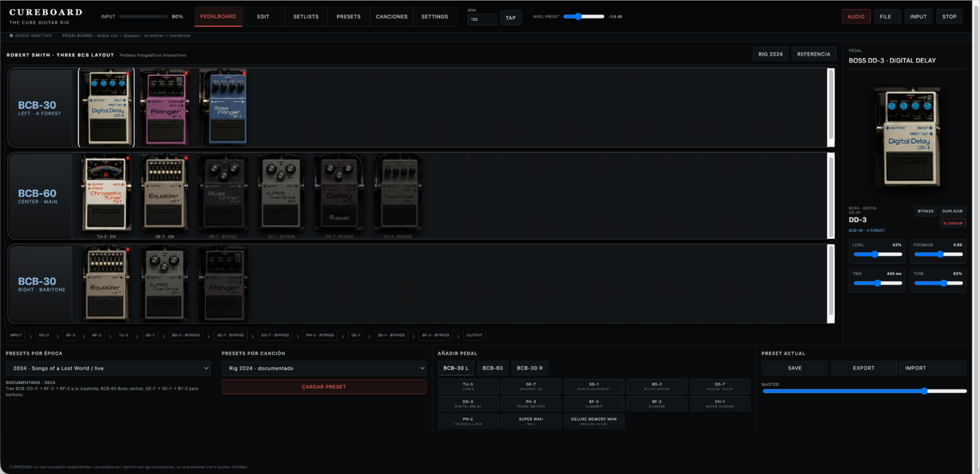Viewport: 980px width, 474px height.
Task: Open the CANCIONES tab
Action: tap(391, 17)
